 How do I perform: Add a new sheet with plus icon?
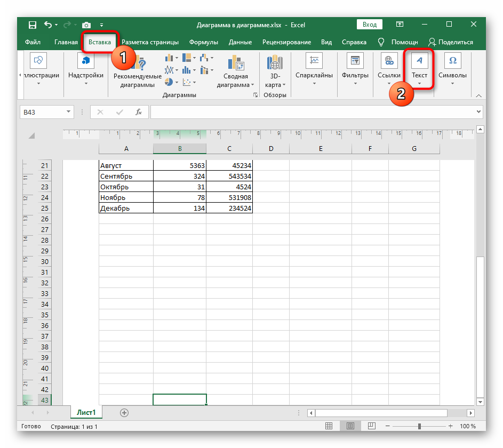point(124,412)
